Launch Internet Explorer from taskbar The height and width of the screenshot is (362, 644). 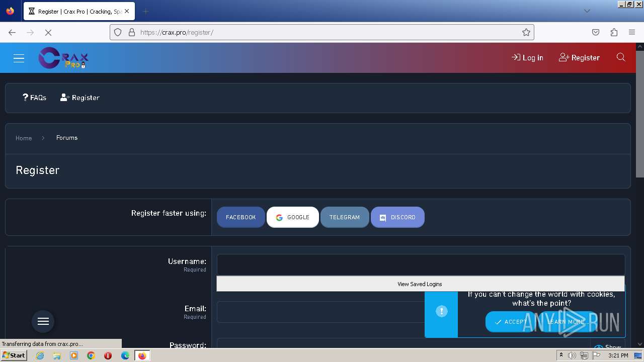pos(40,355)
